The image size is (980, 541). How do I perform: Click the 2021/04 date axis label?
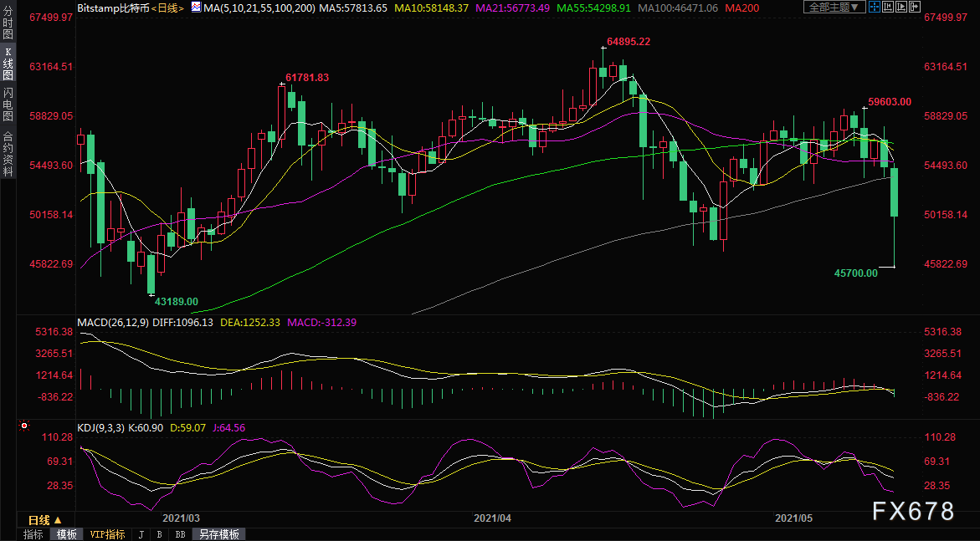[492, 518]
